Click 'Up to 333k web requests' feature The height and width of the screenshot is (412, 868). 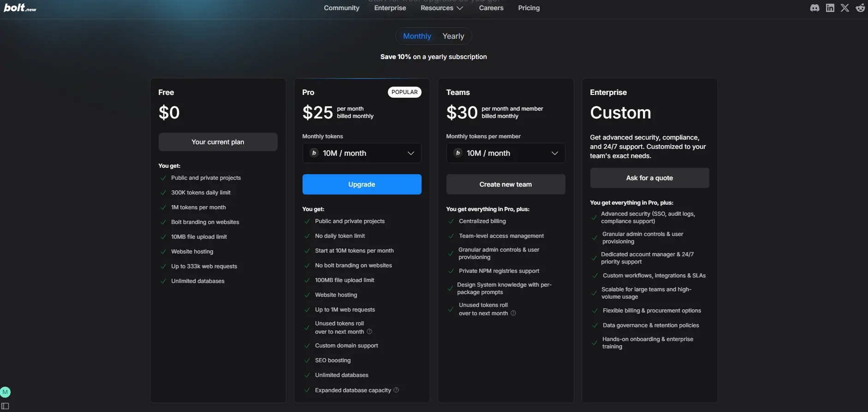pyautogui.click(x=204, y=266)
